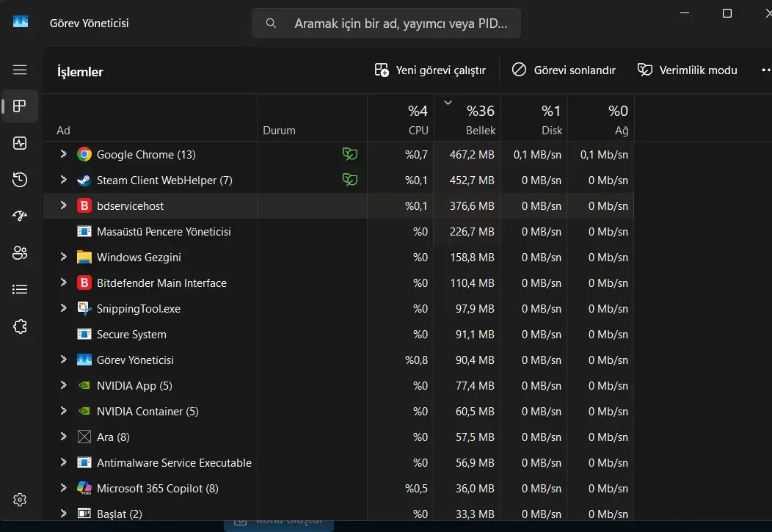
Task: Select the Masaüstü Pencere Yöneticisi row
Action: [338, 231]
